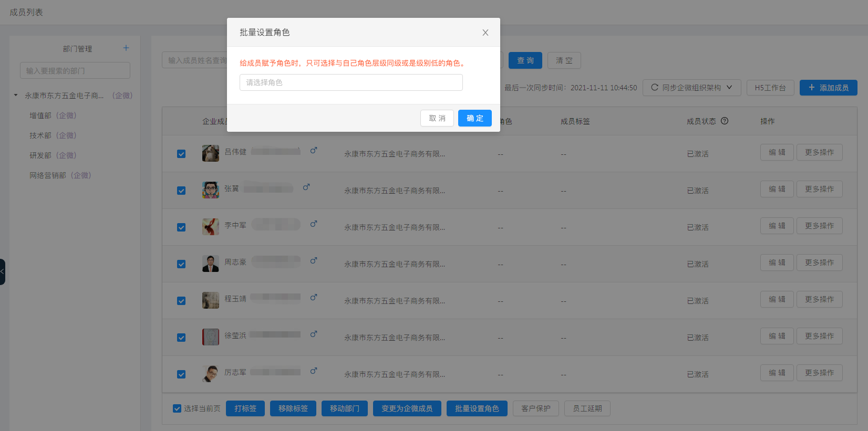Click the bottom 批量设置角色 button
The width and height of the screenshot is (868, 431).
tap(477, 408)
